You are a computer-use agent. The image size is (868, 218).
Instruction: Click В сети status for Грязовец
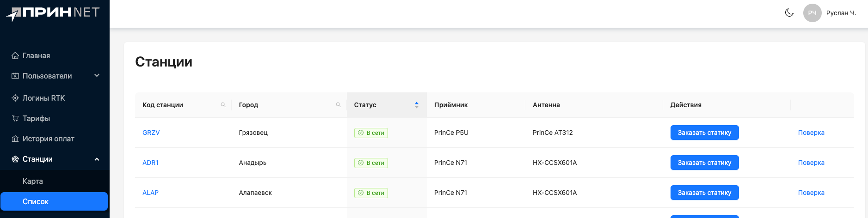(371, 133)
